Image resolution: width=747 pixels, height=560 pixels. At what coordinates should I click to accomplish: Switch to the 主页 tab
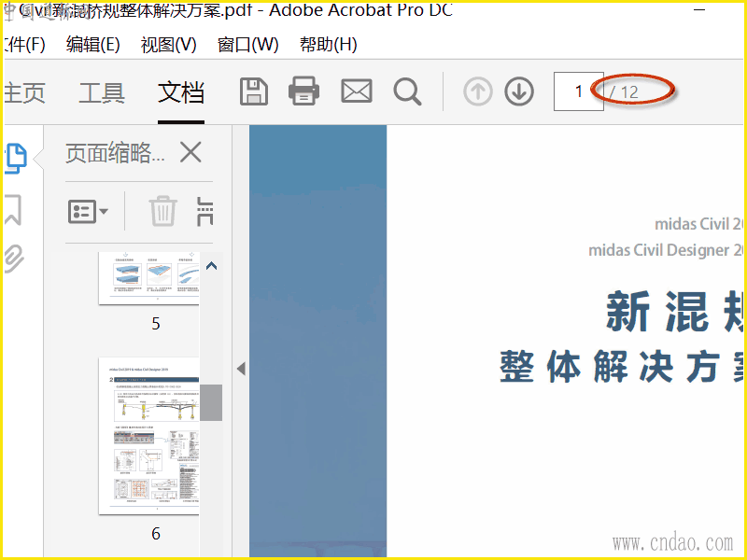tap(25, 92)
